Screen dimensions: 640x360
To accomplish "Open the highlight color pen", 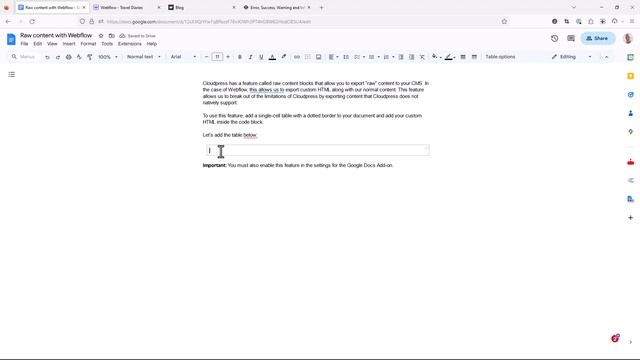I will click(x=284, y=57).
